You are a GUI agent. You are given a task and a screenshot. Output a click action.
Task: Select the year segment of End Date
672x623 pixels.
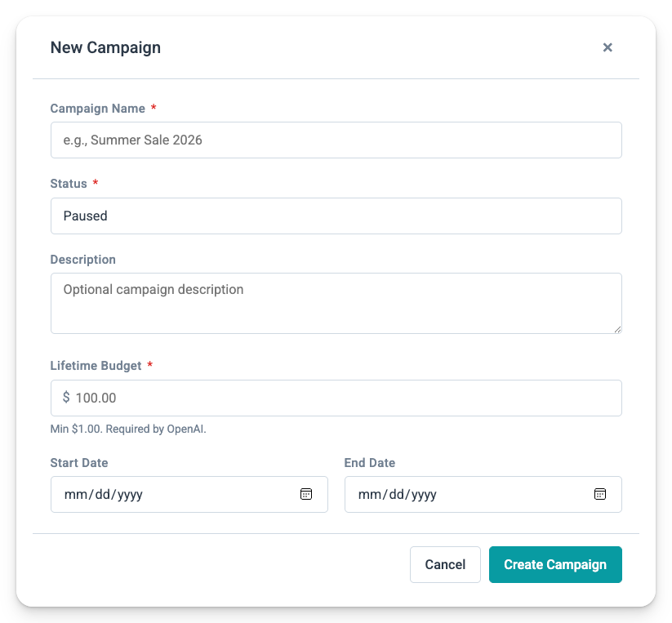click(422, 495)
